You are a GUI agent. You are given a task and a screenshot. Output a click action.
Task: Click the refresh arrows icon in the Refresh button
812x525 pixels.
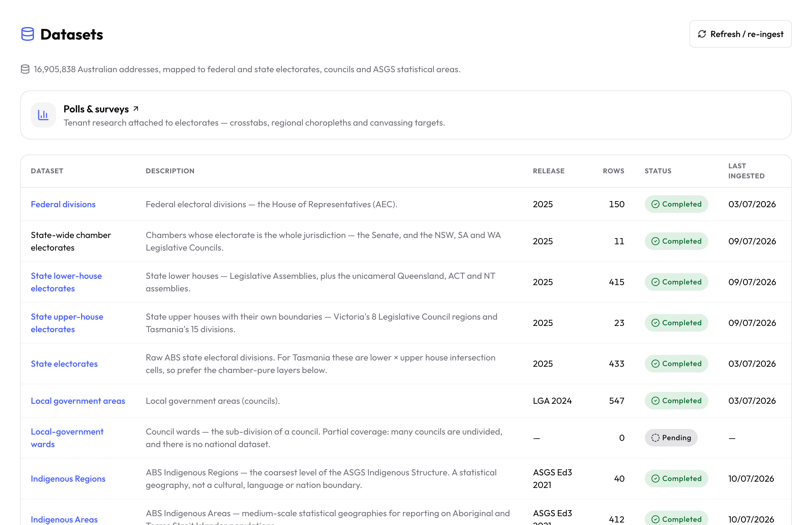(702, 34)
